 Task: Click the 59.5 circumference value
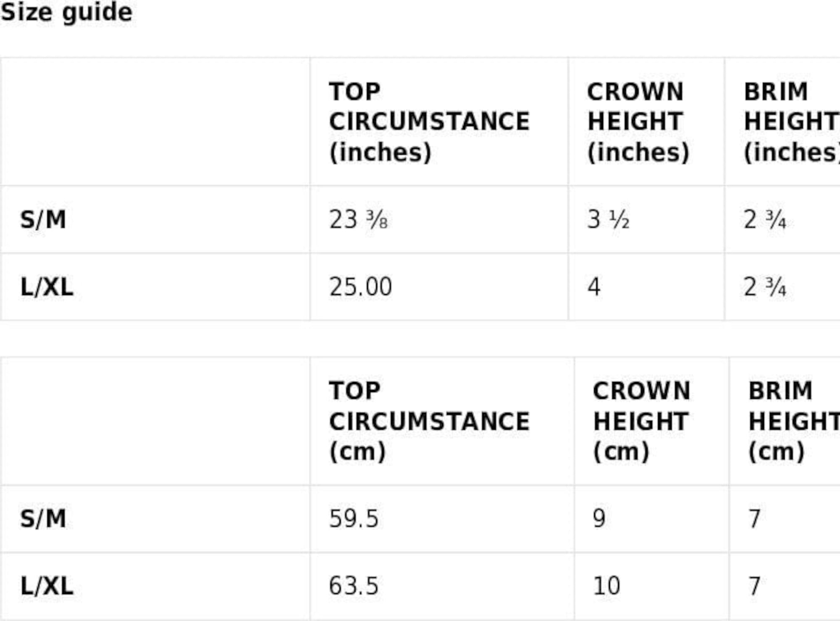(x=354, y=519)
